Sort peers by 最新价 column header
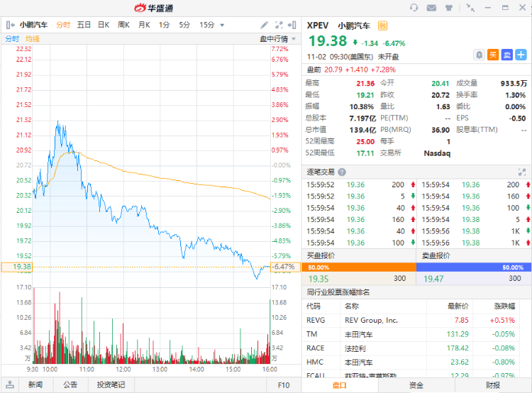 click(458, 306)
